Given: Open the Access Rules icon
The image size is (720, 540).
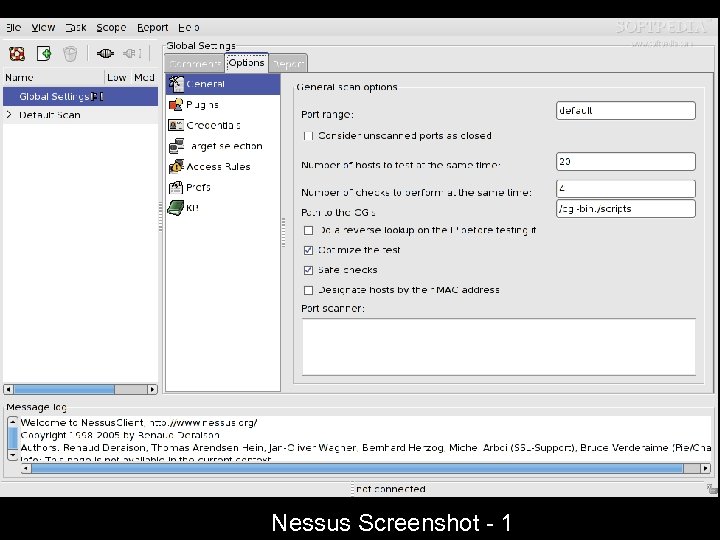Looking at the screenshot, I should tap(176, 167).
